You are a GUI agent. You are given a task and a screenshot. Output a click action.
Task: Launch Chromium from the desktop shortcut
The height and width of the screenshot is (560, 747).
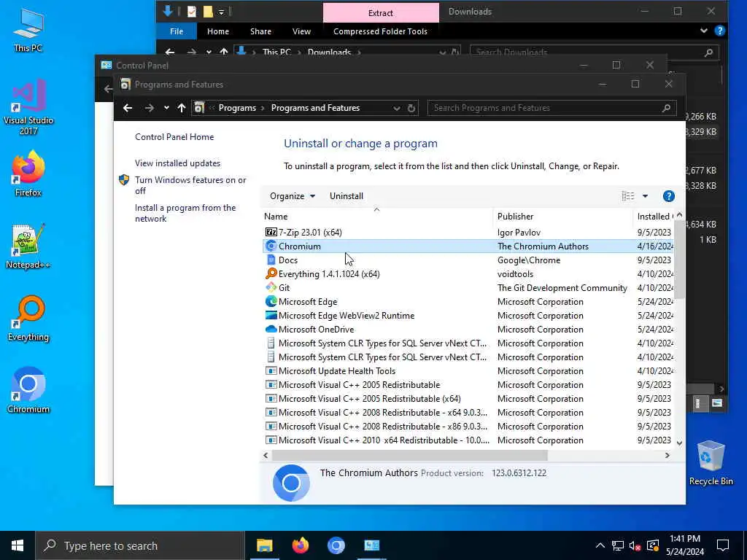point(28,391)
